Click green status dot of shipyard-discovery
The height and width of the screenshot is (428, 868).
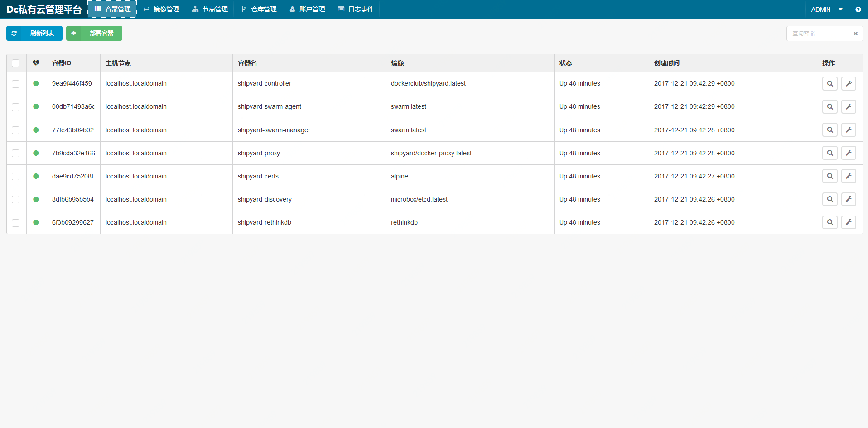click(36, 199)
